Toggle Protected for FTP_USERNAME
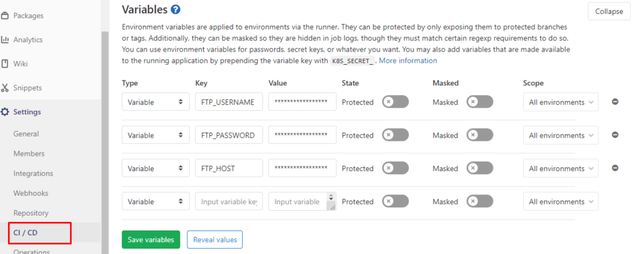Image resolution: width=644 pixels, height=254 pixels. point(396,102)
